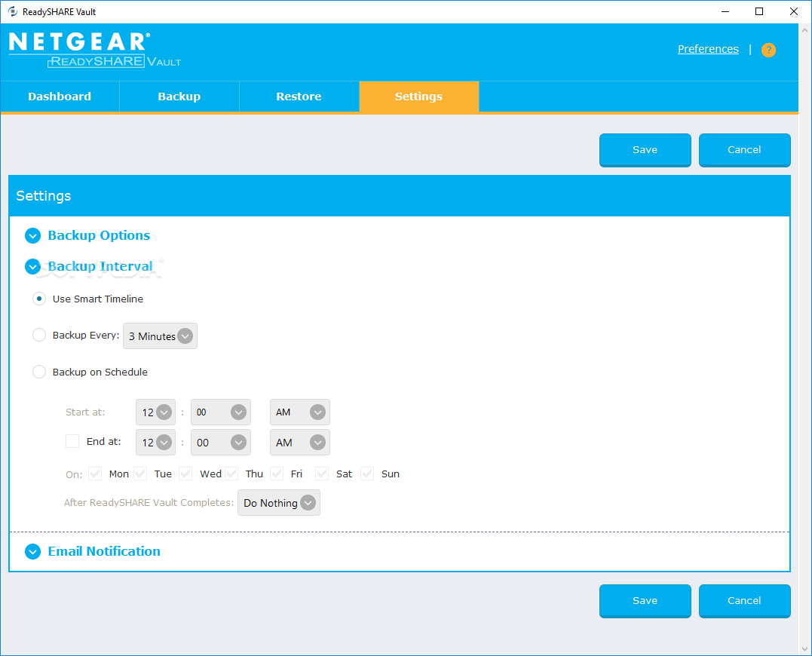This screenshot has width=812, height=656.
Task: Open the Start at AM/PM dropdown
Action: pyautogui.click(x=300, y=412)
